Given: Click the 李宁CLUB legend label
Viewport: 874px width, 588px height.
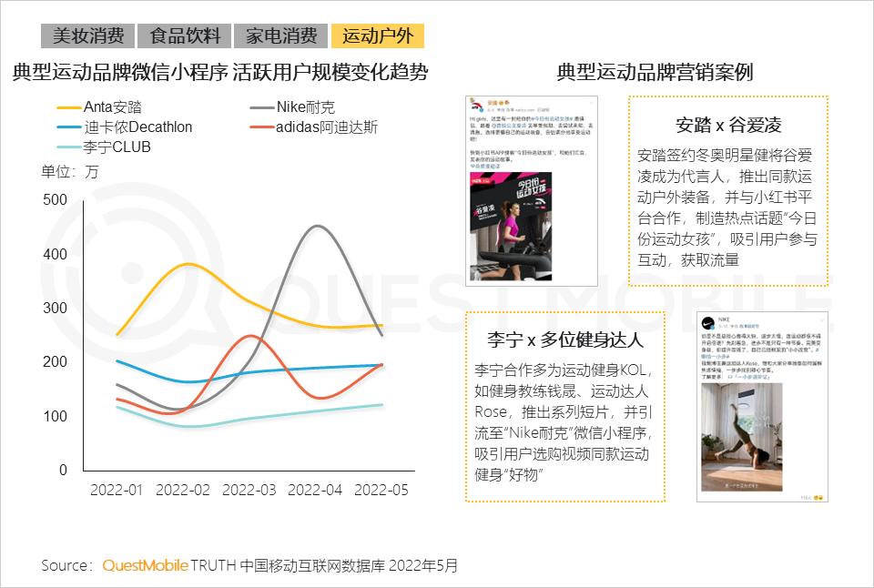Looking at the screenshot, I should click(x=117, y=147).
